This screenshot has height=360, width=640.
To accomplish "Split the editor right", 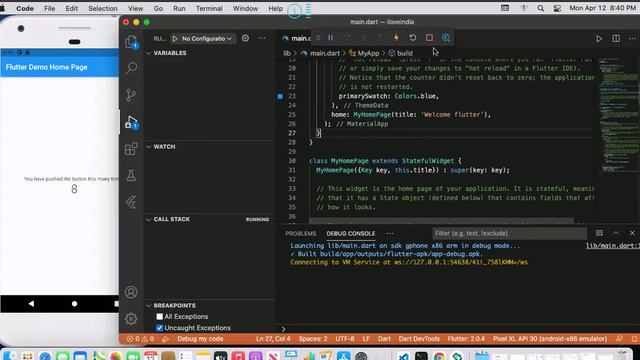I will (x=616, y=38).
